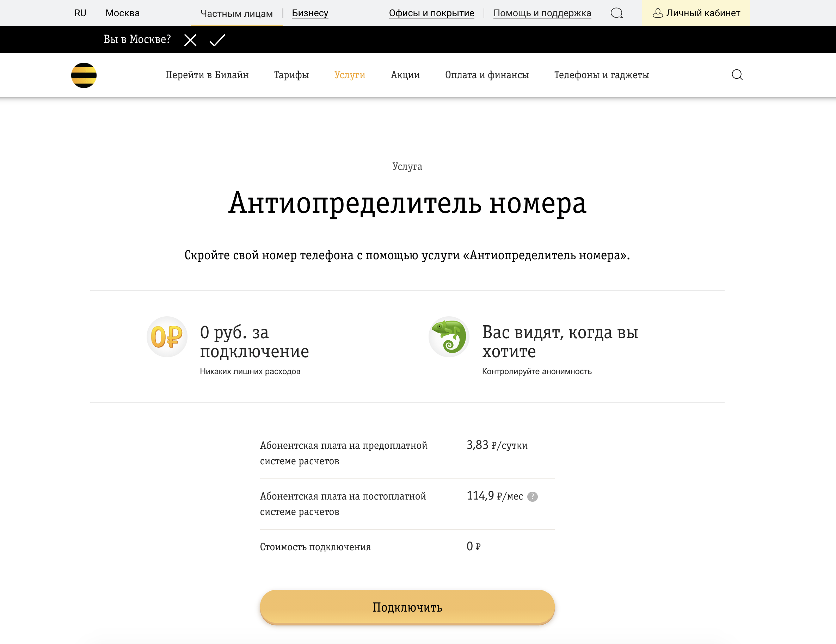Switch to the Бизнесу tab
Screen dimensions: 836x644
point(310,13)
